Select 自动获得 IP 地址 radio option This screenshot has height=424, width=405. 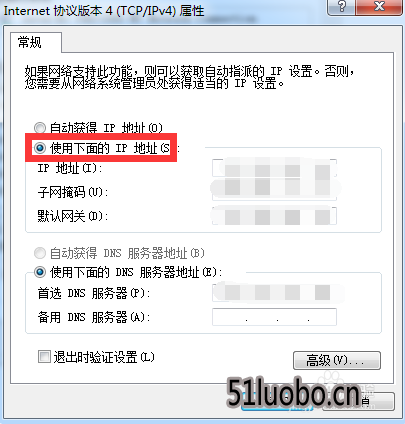point(40,128)
